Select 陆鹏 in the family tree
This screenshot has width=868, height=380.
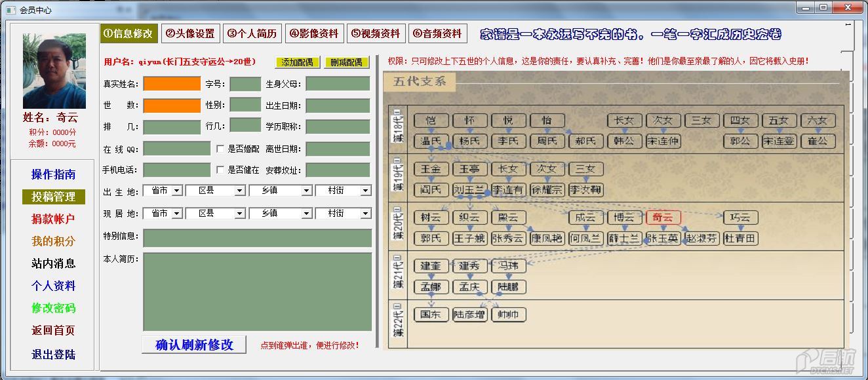[x=509, y=286]
